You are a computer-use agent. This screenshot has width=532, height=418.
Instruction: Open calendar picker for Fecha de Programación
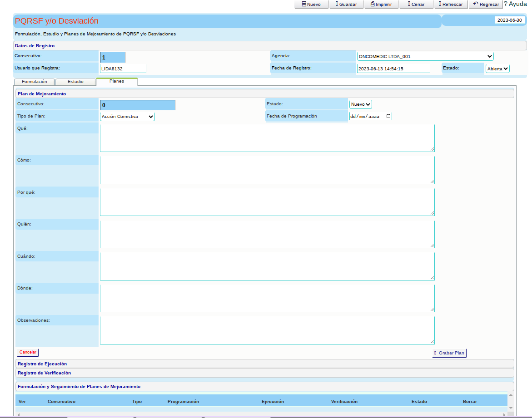tap(388, 116)
